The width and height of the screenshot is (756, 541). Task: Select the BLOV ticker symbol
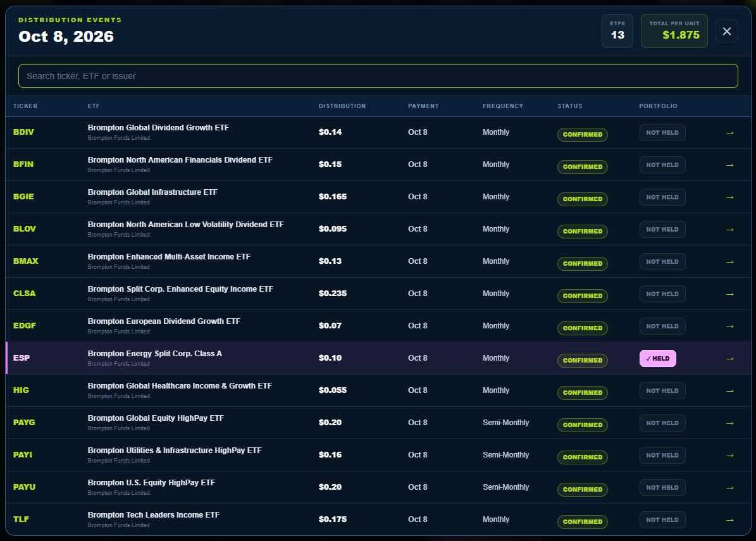(25, 229)
